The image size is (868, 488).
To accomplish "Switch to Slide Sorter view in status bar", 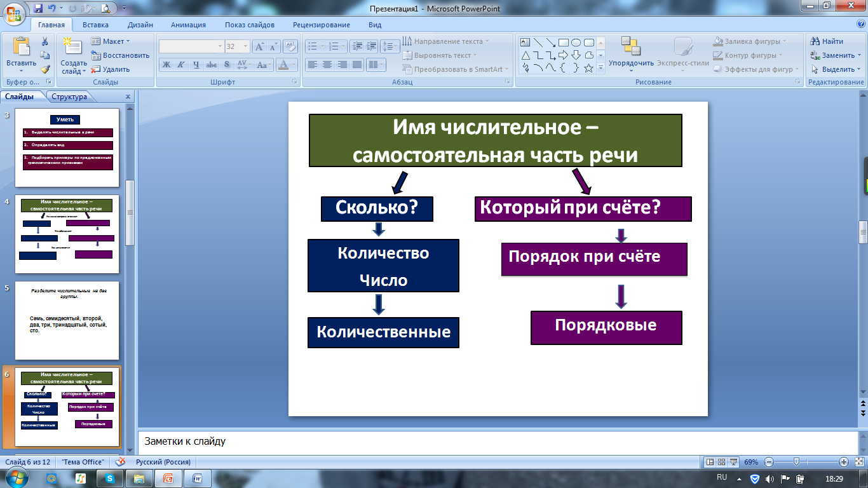I will [x=722, y=462].
